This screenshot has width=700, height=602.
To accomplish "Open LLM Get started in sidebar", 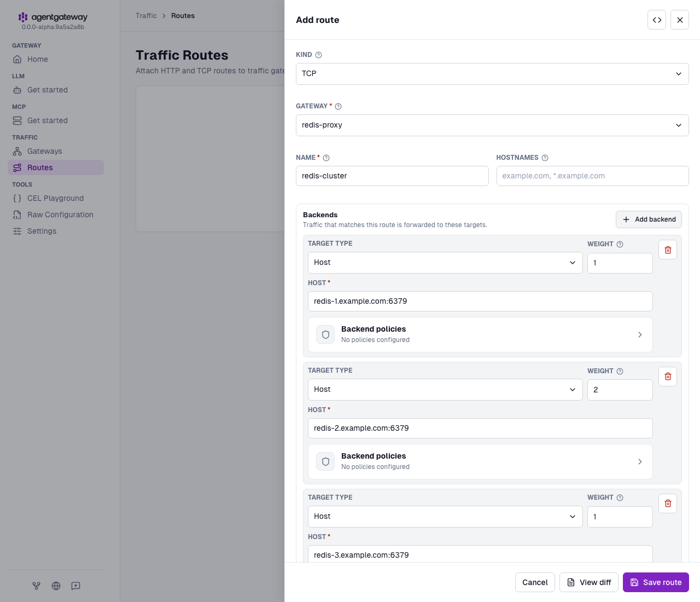I will pyautogui.click(x=56, y=90).
